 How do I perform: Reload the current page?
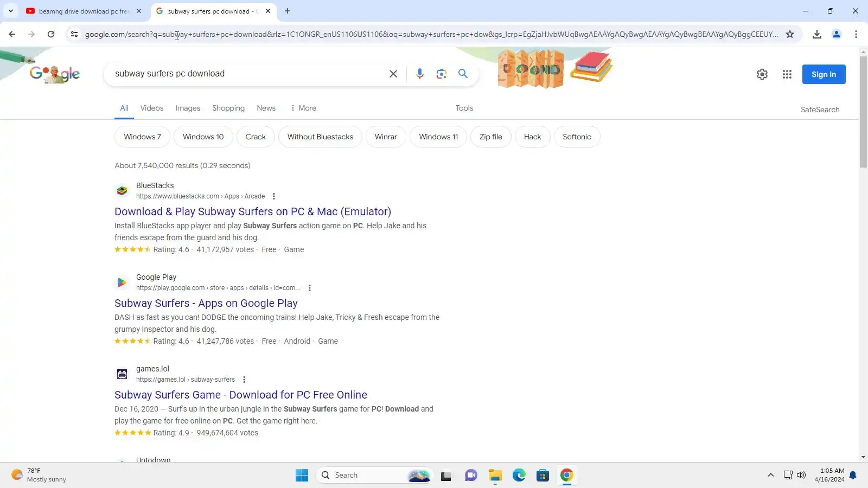[x=51, y=34]
